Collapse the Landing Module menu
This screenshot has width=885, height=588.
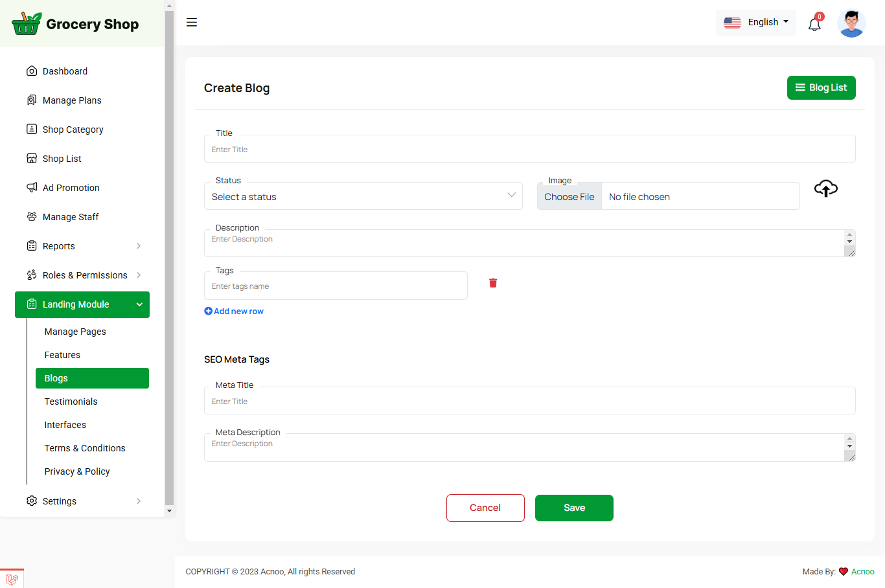point(82,304)
